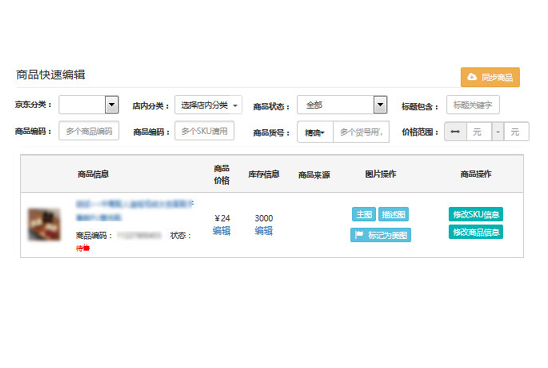Focus the 标题关键字 input field

coord(473,105)
